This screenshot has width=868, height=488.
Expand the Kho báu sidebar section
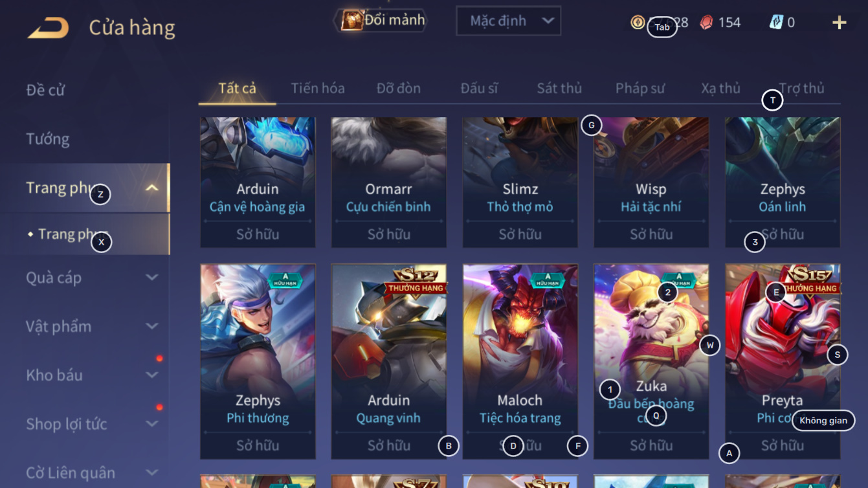[151, 375]
